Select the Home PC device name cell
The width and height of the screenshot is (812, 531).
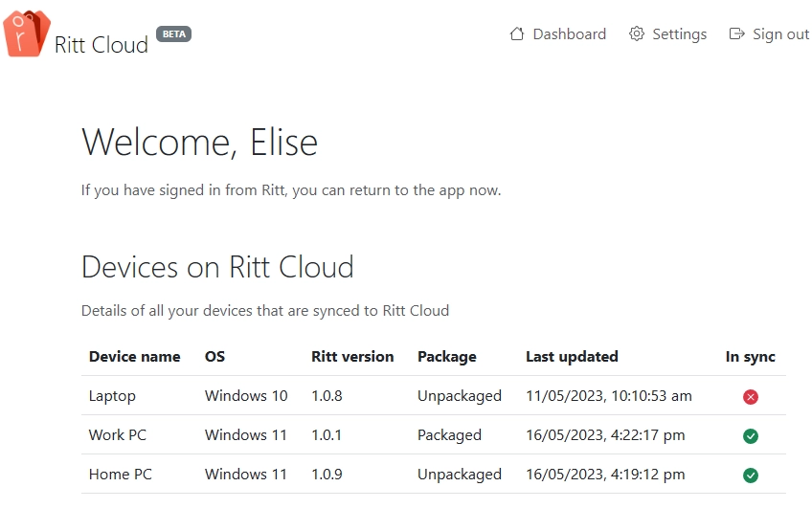[120, 475]
